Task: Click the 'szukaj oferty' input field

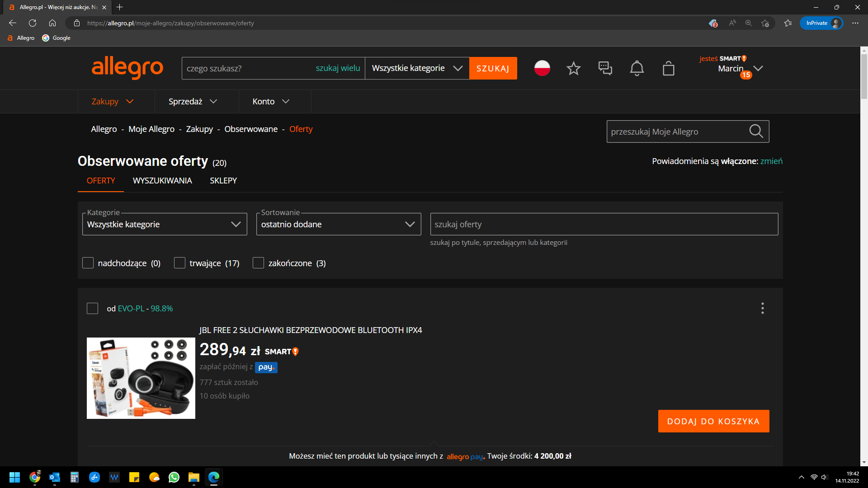Action: click(x=604, y=224)
